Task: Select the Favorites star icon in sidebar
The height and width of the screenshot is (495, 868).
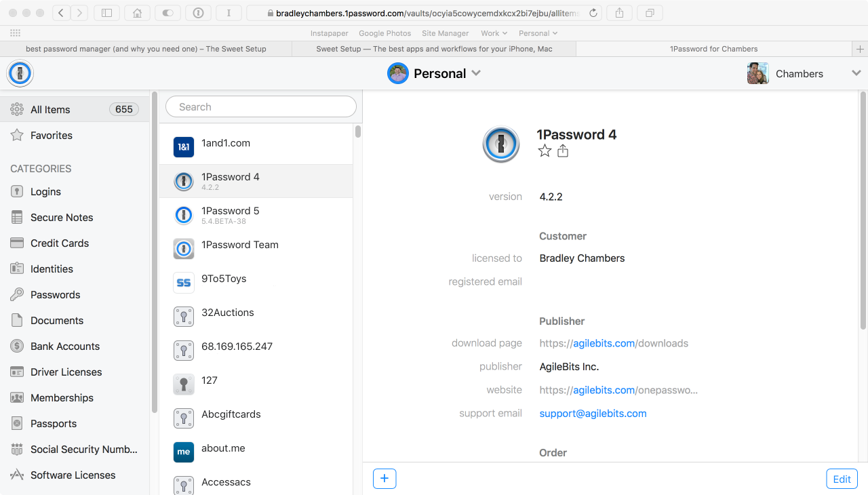Action: (17, 135)
